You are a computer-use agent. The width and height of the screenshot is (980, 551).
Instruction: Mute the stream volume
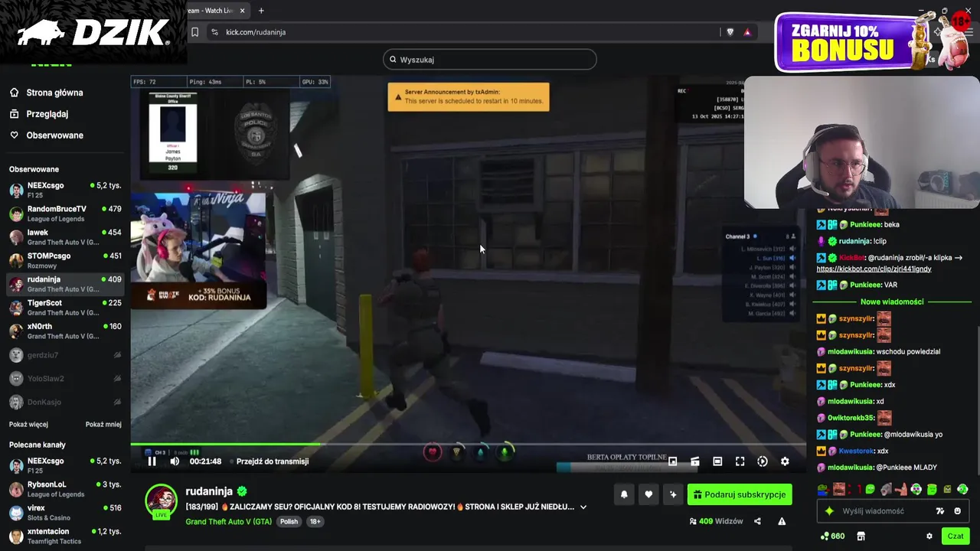click(x=175, y=461)
